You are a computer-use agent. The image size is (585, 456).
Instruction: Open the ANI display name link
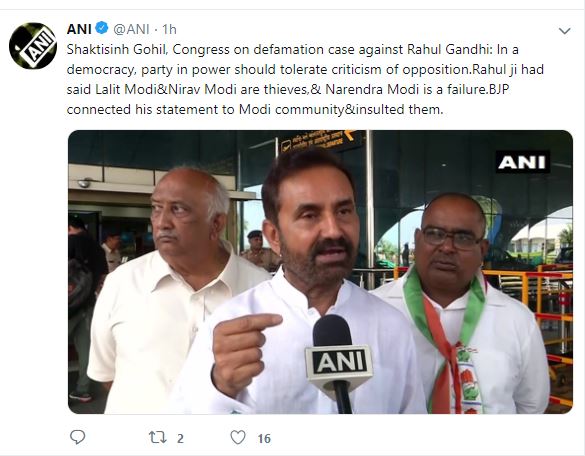[79, 29]
